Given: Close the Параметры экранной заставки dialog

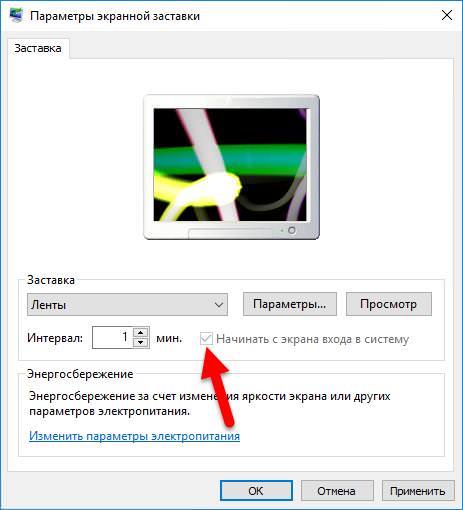Looking at the screenshot, I should tap(447, 15).
